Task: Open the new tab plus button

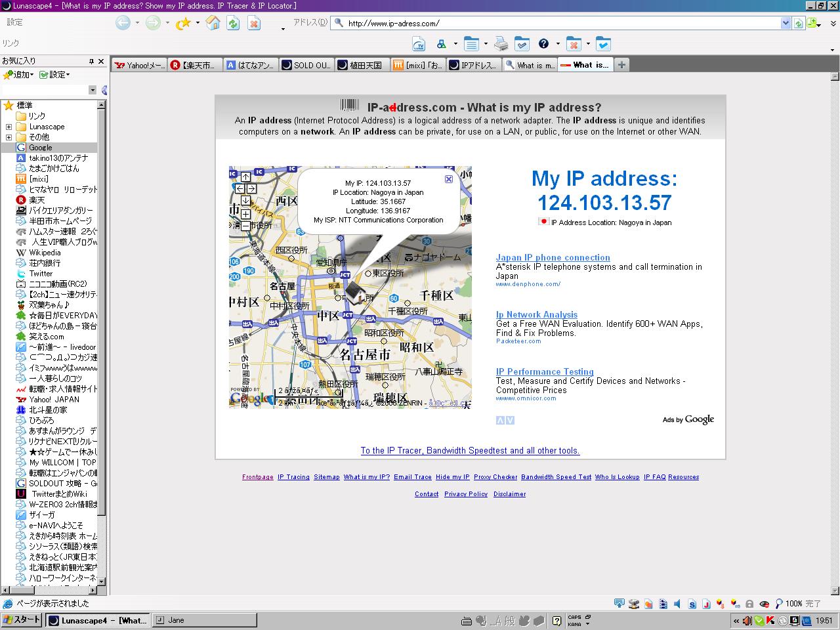Action: [621, 64]
